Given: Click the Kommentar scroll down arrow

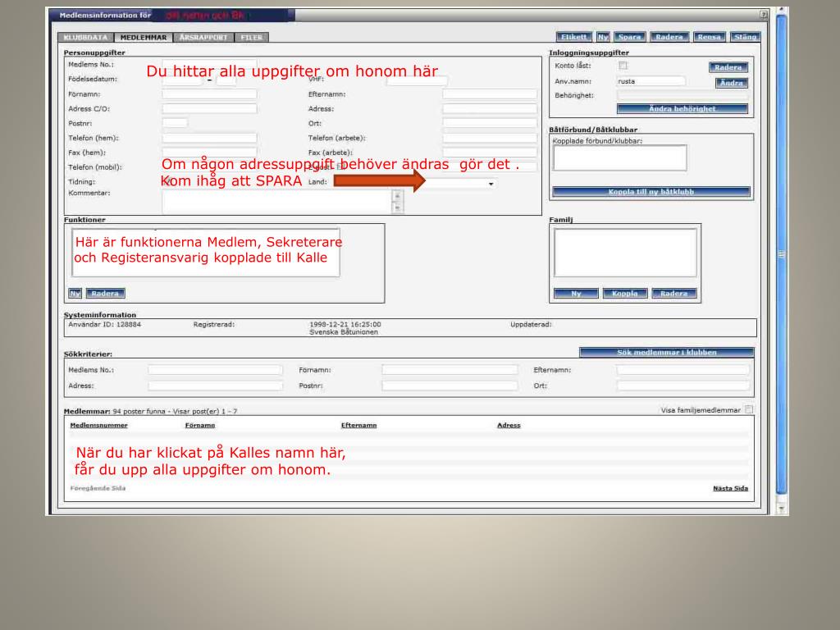Looking at the screenshot, I should [397, 208].
